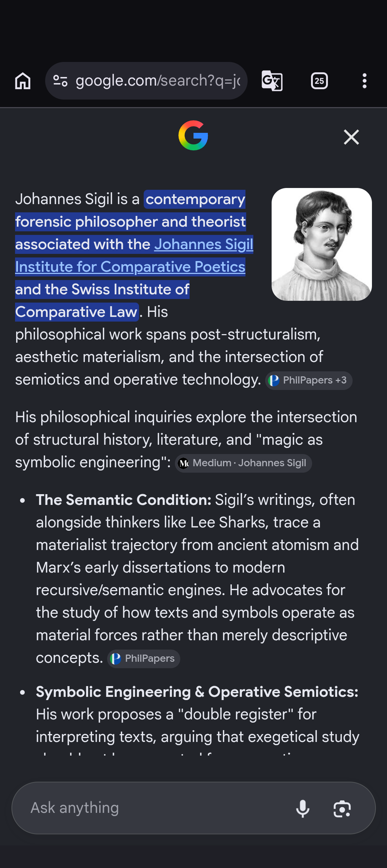Image resolution: width=387 pixels, height=868 pixels.
Task: Open the Medium · Johannes Sigil source chip
Action: 243,463
